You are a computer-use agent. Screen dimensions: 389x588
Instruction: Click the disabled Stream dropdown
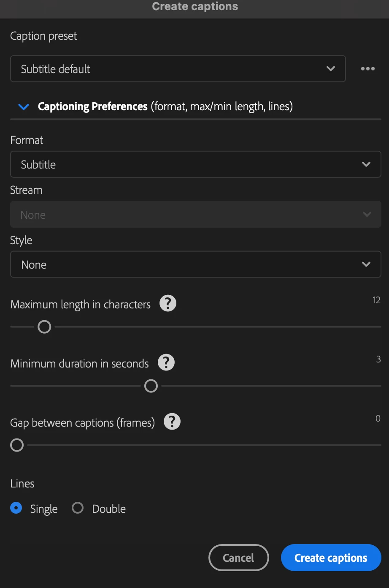pyautogui.click(x=195, y=215)
